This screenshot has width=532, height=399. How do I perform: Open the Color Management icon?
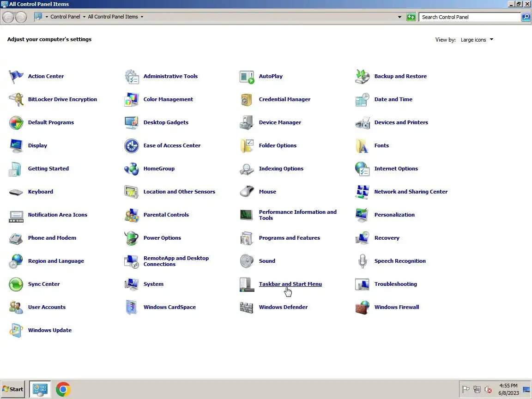coord(132,99)
